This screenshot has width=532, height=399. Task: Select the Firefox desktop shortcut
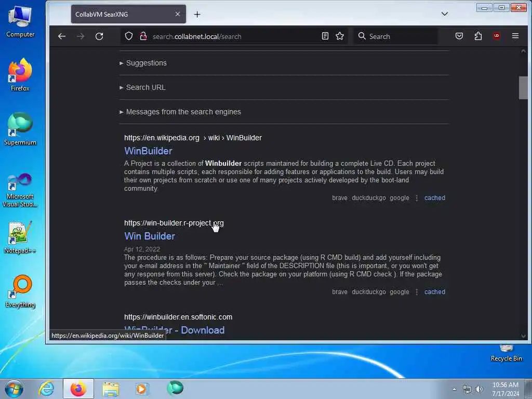20,75
